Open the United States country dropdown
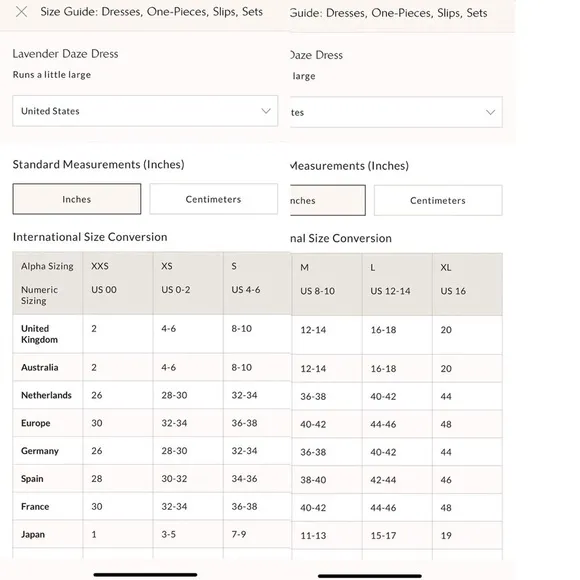This screenshot has width=580, height=580. coord(145,111)
